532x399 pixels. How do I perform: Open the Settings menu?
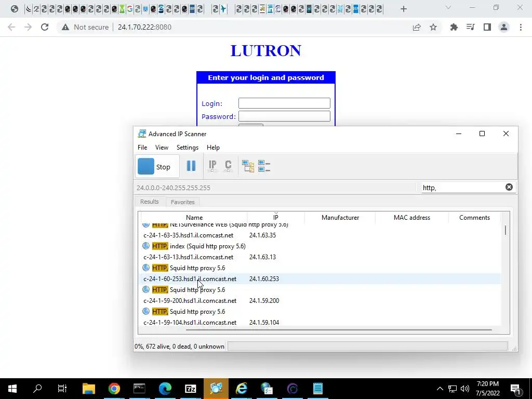tap(187, 147)
